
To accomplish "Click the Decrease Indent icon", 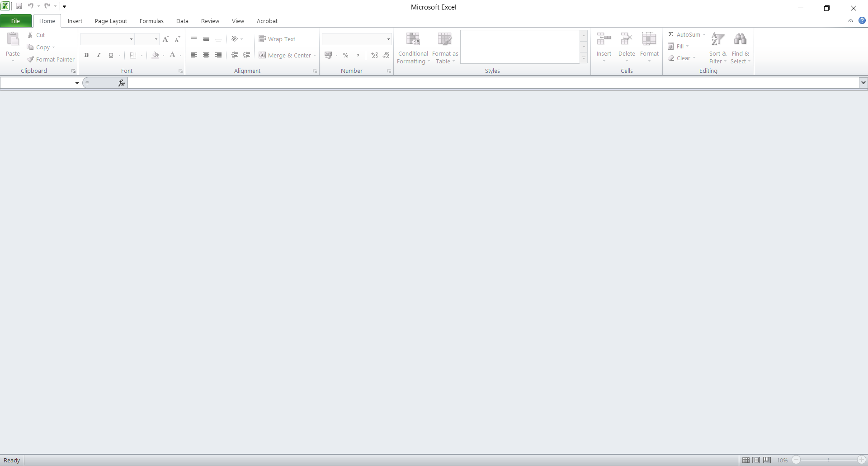I will 235,55.
